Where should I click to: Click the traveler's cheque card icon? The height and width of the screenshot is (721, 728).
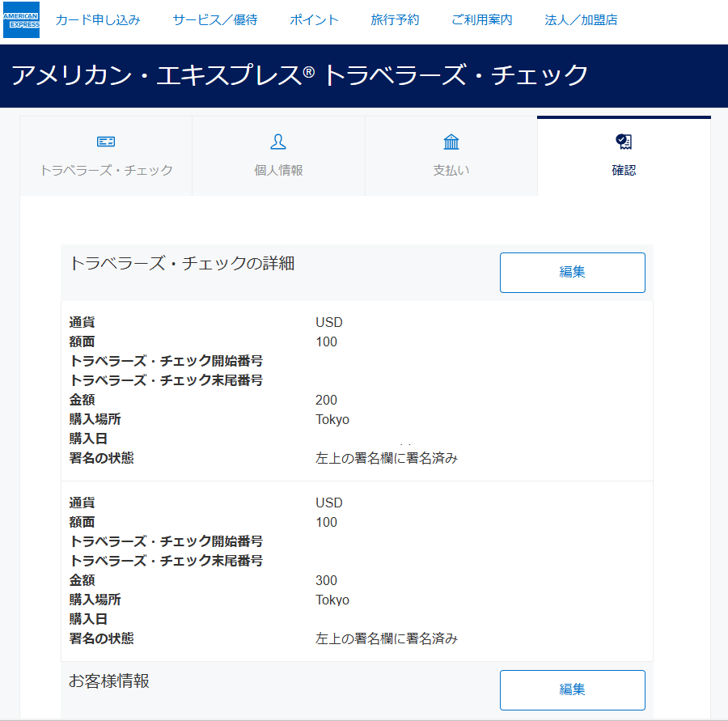[106, 142]
